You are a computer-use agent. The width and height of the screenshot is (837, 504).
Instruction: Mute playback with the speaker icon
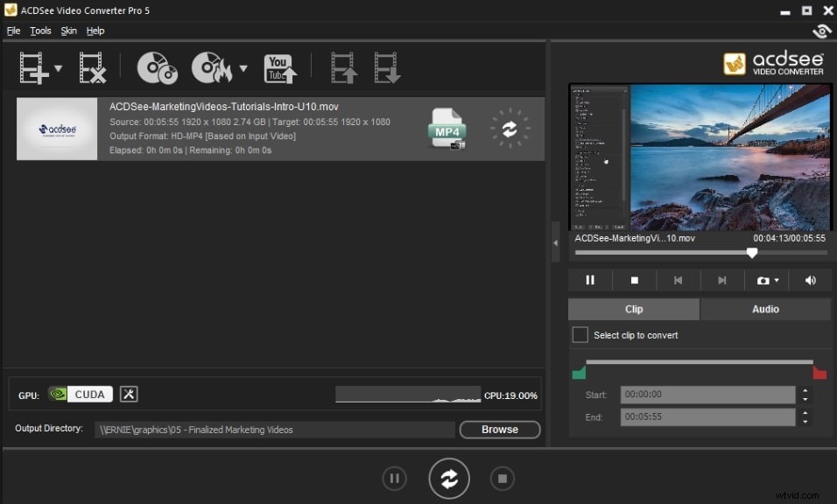click(810, 280)
